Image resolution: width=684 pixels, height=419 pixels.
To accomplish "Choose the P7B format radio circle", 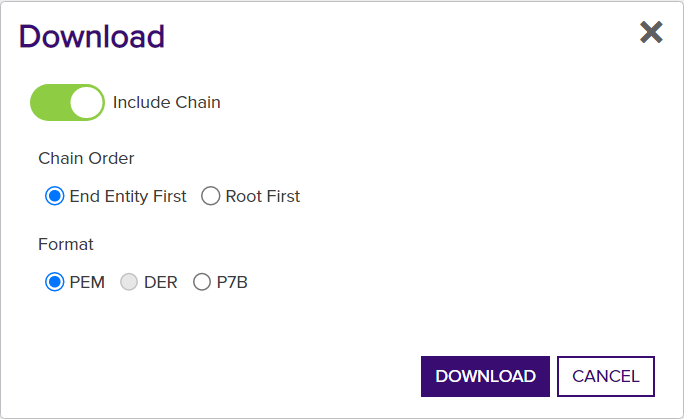I will [x=202, y=282].
